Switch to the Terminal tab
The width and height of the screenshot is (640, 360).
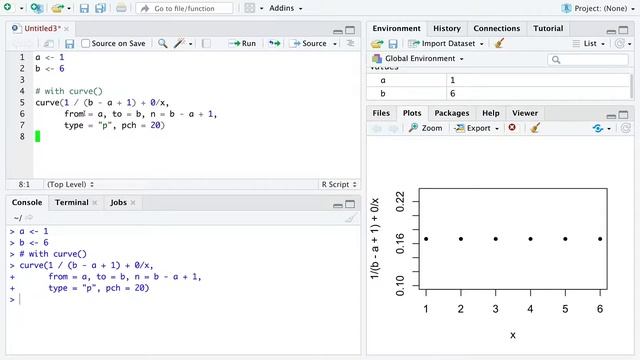pos(72,202)
